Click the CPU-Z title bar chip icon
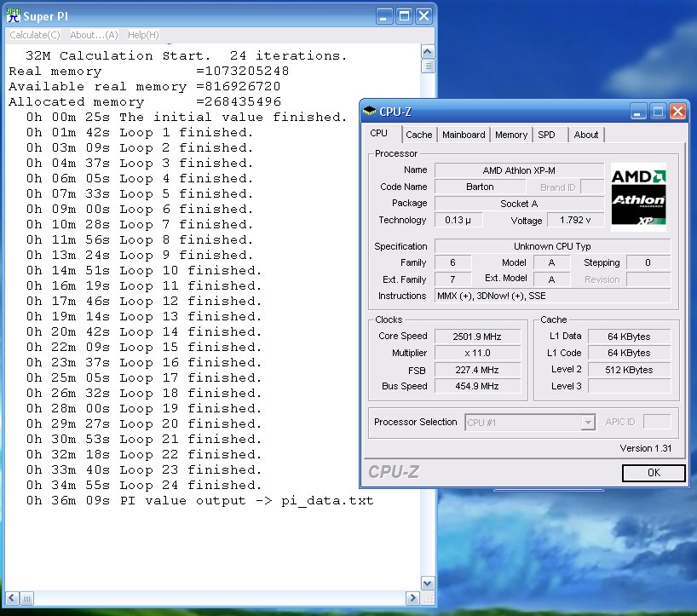697x616 pixels. coord(369,111)
